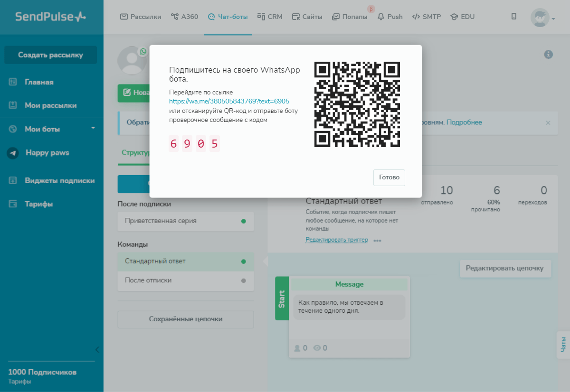Open the Попапы section icon
570x392 pixels.
point(336,16)
